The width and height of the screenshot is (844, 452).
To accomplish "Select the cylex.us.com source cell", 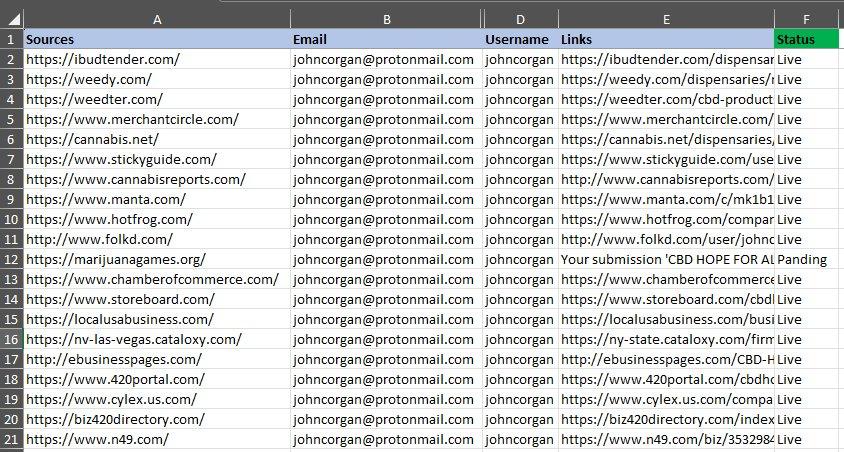I will pyautogui.click(x=157, y=399).
